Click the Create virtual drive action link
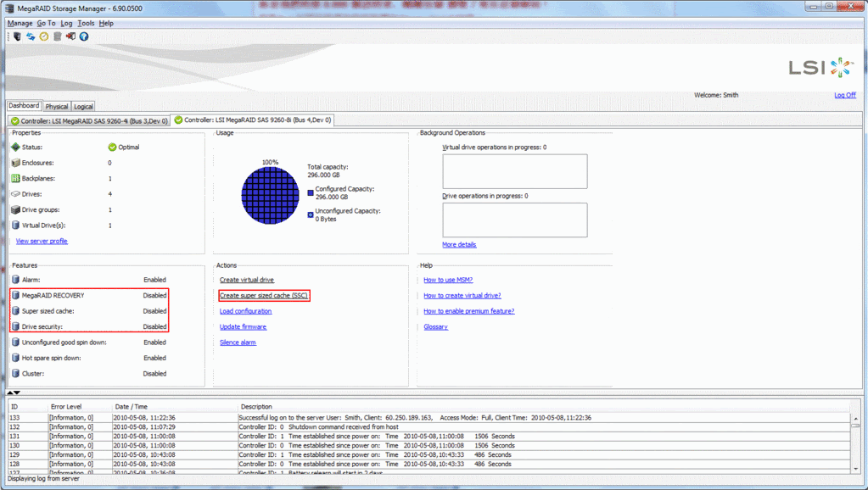The width and height of the screenshot is (868, 490). pos(247,280)
